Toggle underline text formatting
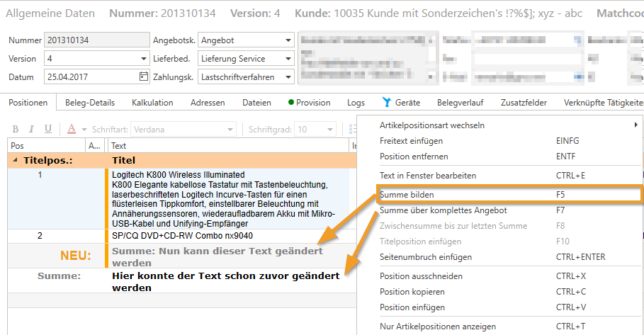The height and width of the screenshot is (335, 644). coord(48,129)
